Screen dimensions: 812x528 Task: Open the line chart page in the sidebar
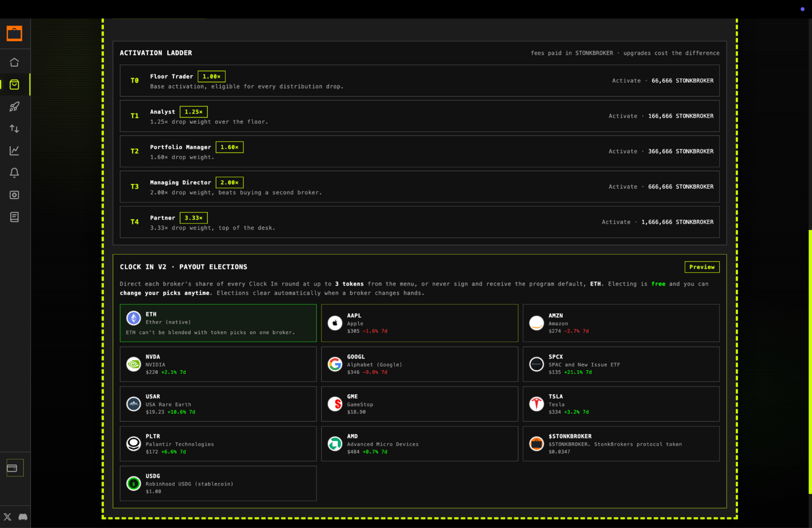pos(14,151)
